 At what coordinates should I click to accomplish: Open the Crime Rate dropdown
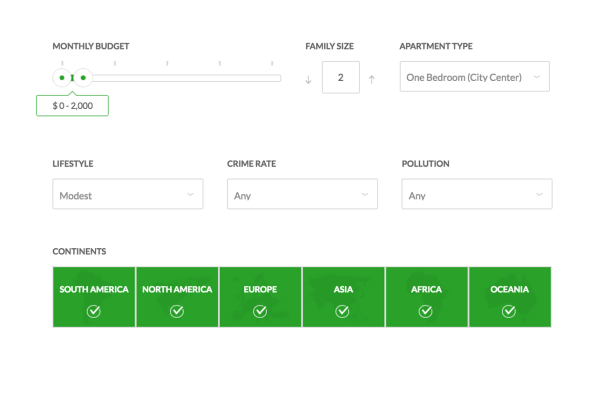click(302, 194)
